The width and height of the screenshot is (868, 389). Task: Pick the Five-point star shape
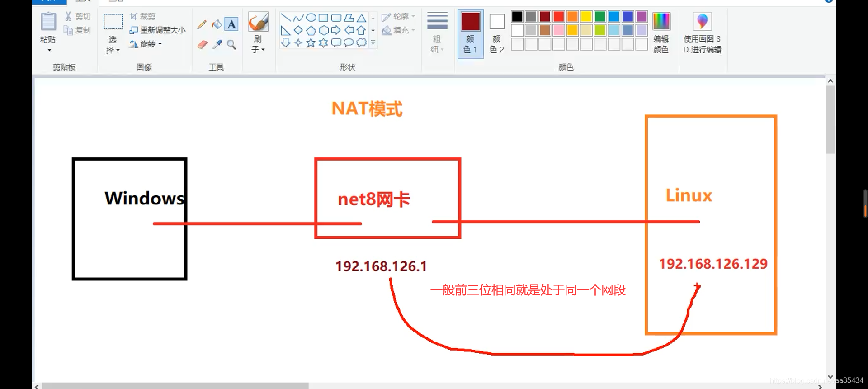click(x=311, y=43)
